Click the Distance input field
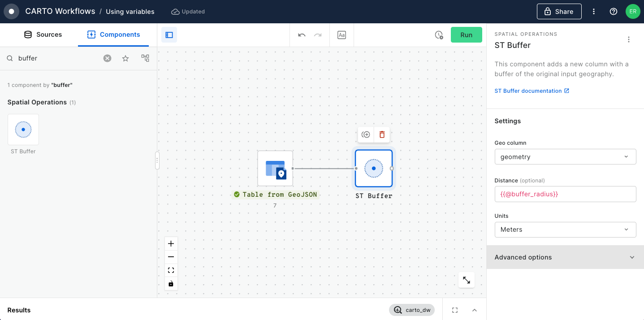Image resolution: width=644 pixels, height=320 pixels. tap(565, 194)
